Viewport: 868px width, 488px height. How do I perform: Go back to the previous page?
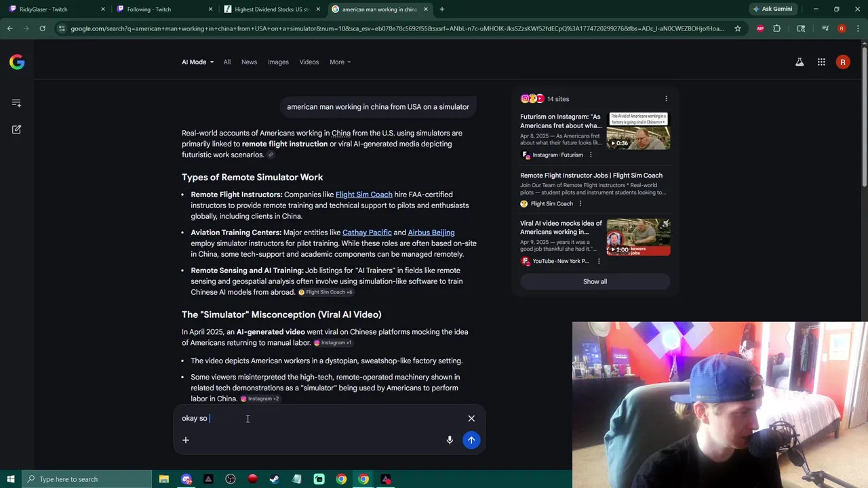[x=9, y=28]
